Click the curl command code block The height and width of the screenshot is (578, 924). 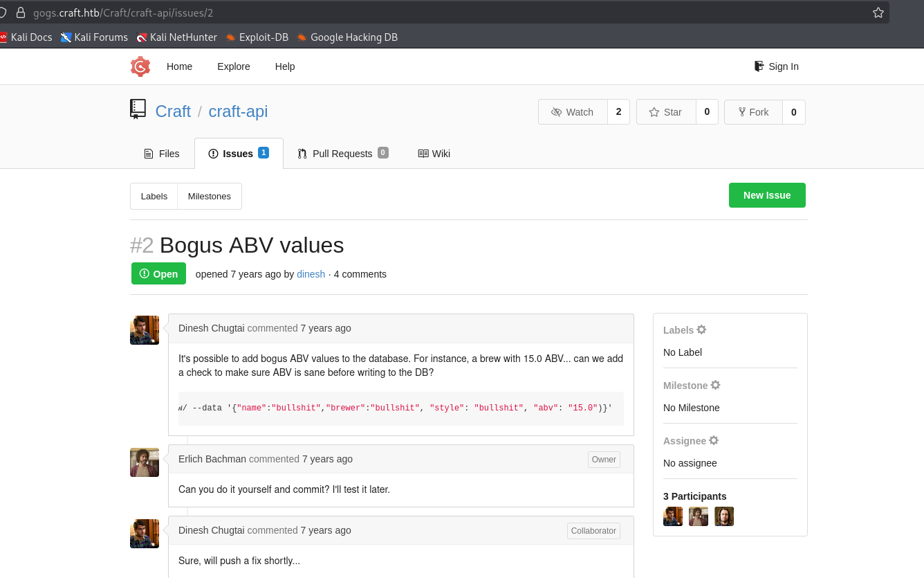click(401, 408)
